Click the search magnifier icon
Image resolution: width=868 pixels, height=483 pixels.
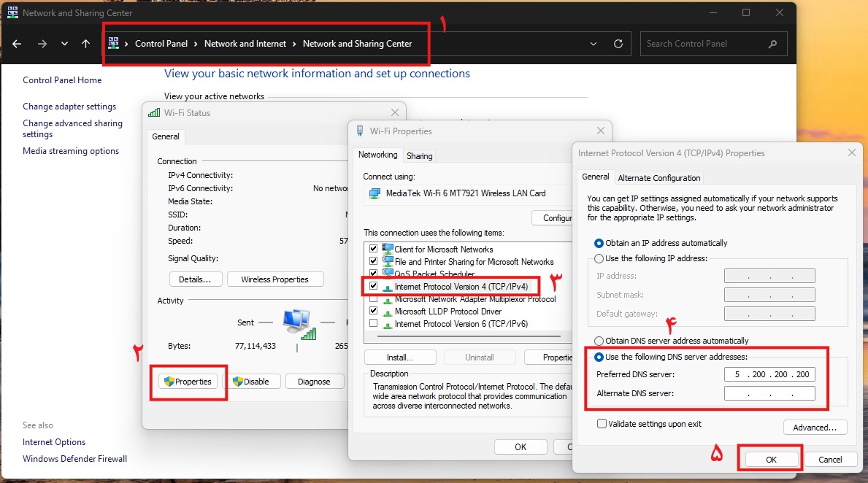coord(772,44)
